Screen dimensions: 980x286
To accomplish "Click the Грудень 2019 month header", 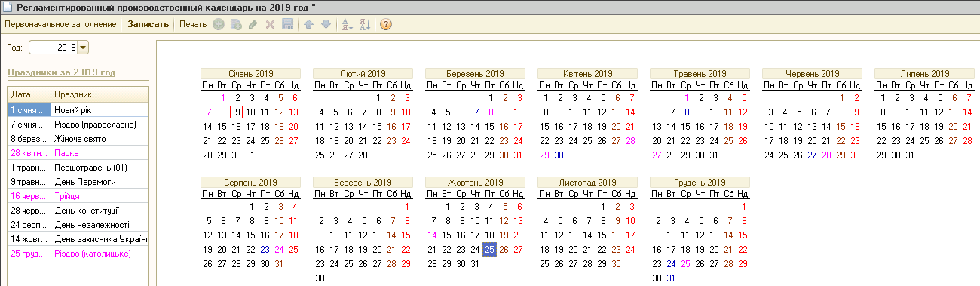I will (x=700, y=183).
